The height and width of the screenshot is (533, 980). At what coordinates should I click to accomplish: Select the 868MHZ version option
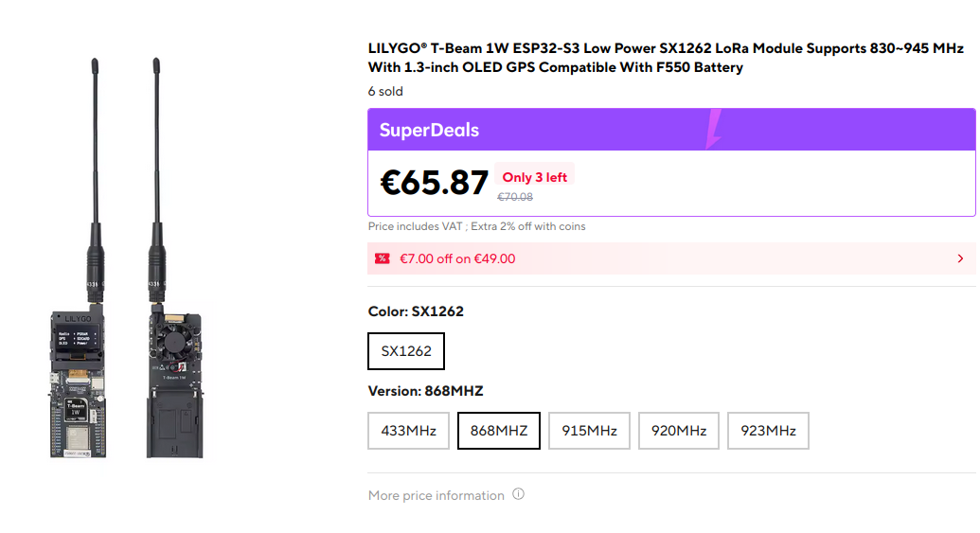coord(498,431)
